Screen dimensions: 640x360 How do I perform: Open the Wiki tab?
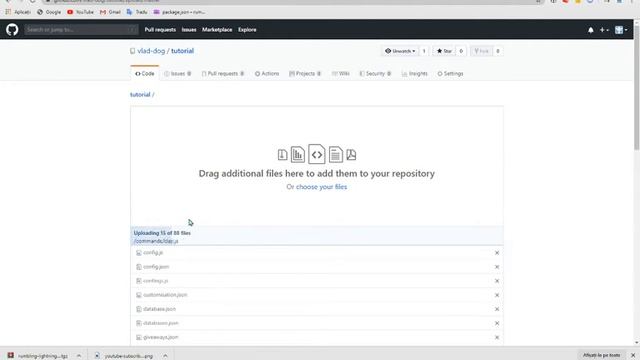(341, 73)
